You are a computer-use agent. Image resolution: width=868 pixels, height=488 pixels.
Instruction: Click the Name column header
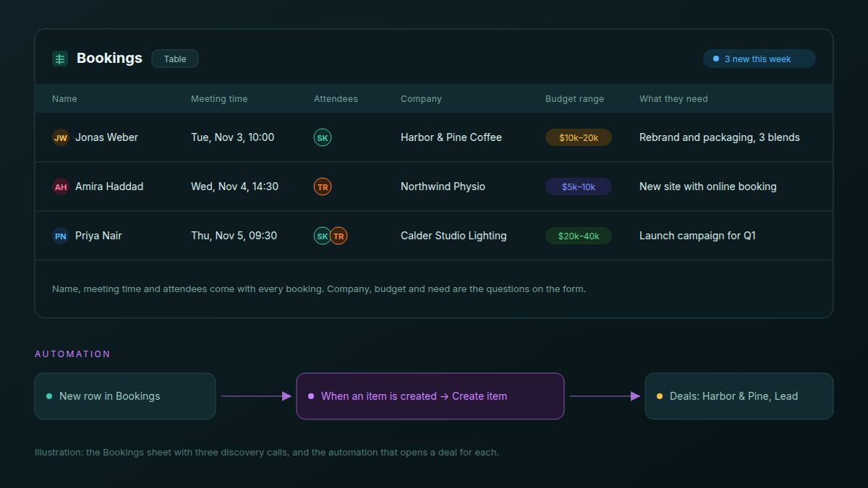(64, 99)
